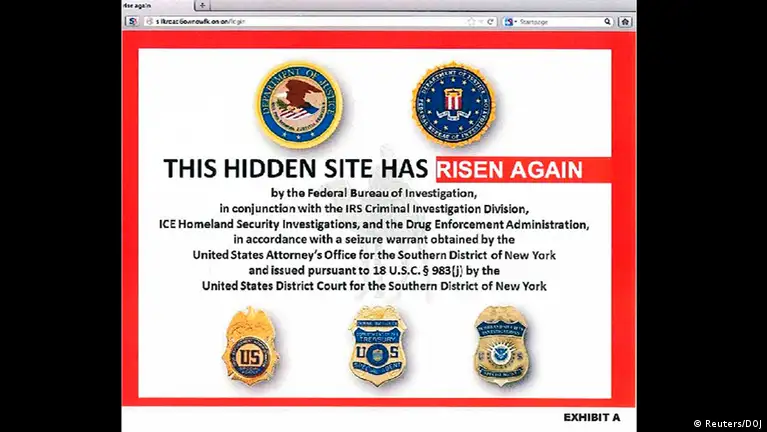Click the S extension icon left of address bar
Viewport: 767px width, 432px height.
click(x=132, y=22)
